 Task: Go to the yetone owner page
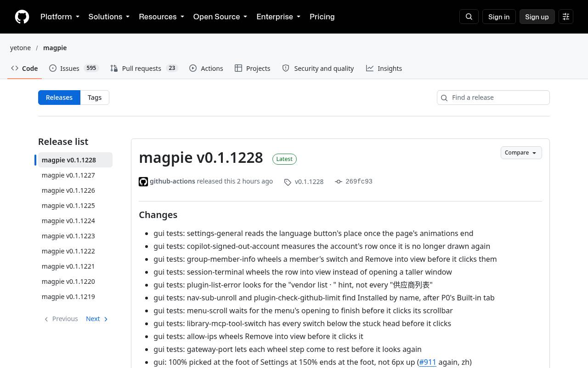coord(20,48)
